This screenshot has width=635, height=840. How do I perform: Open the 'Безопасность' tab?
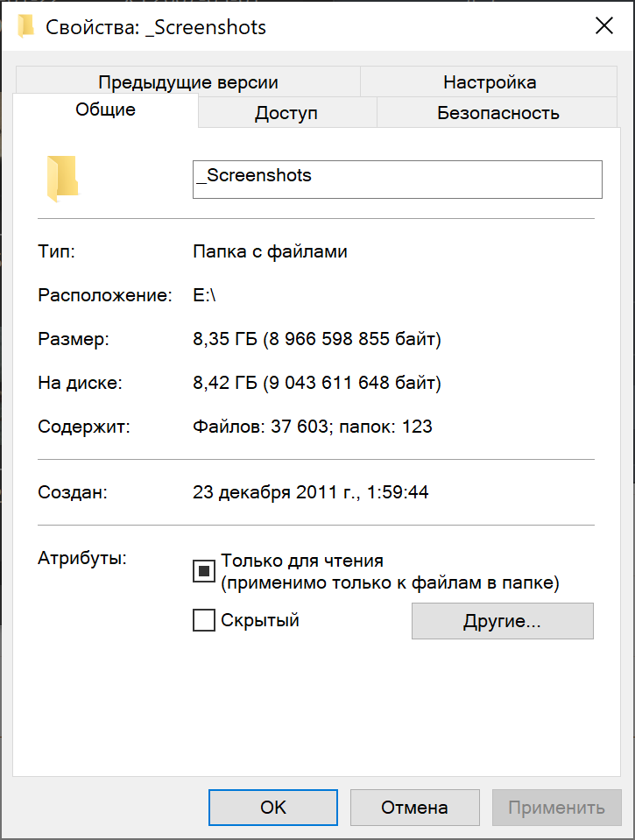pyautogui.click(x=496, y=112)
